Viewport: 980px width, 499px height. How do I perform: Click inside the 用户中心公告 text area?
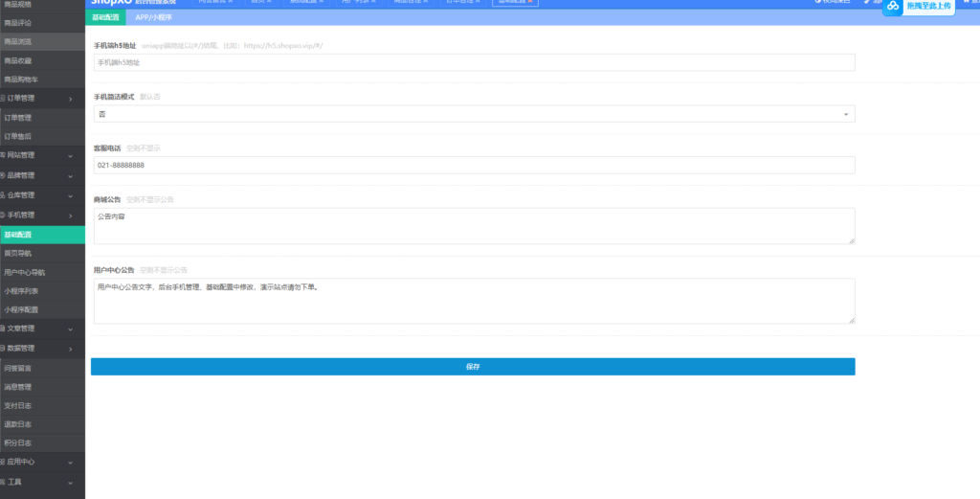click(474, 301)
